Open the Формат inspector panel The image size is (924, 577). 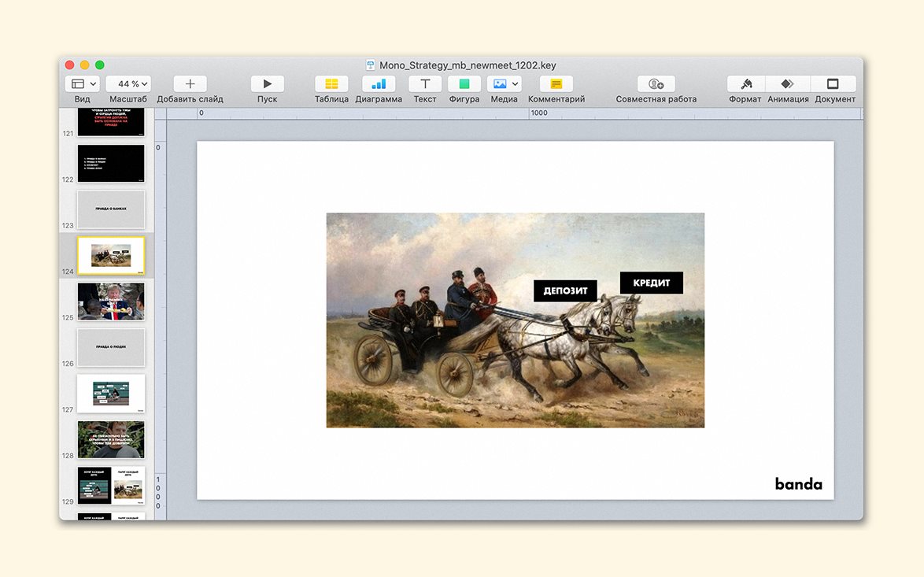(x=746, y=83)
